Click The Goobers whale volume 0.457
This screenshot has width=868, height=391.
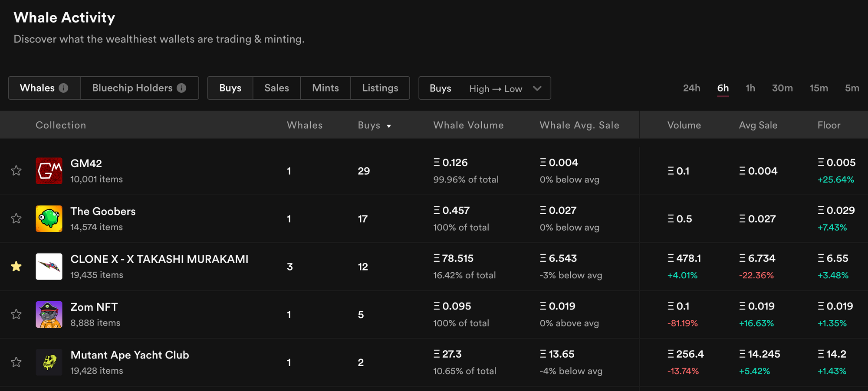(x=451, y=210)
